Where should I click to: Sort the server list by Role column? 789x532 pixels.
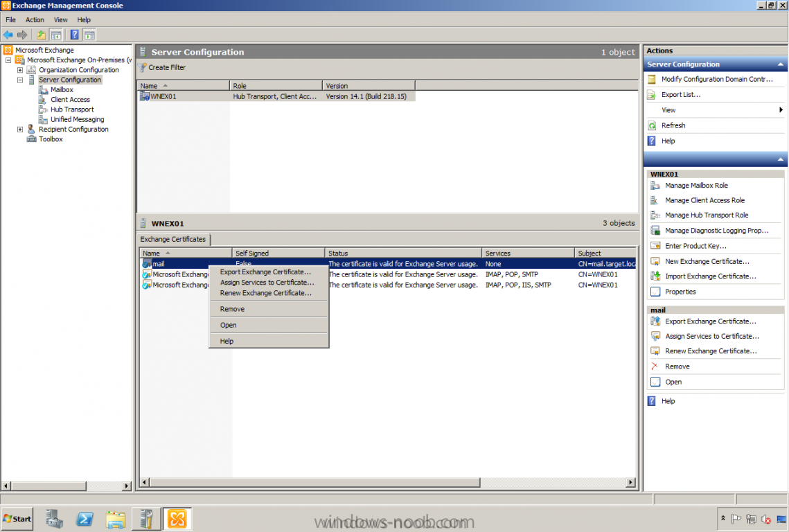point(276,86)
